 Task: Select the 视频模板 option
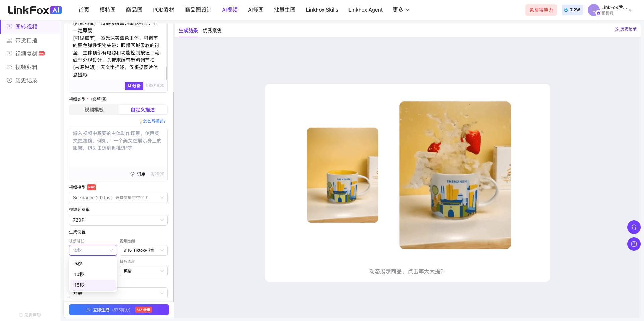click(94, 110)
